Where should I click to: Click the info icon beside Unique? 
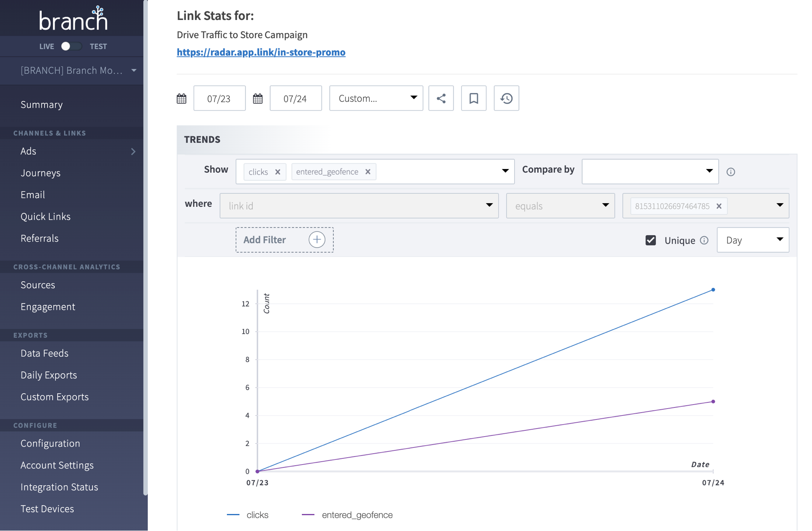click(x=704, y=240)
